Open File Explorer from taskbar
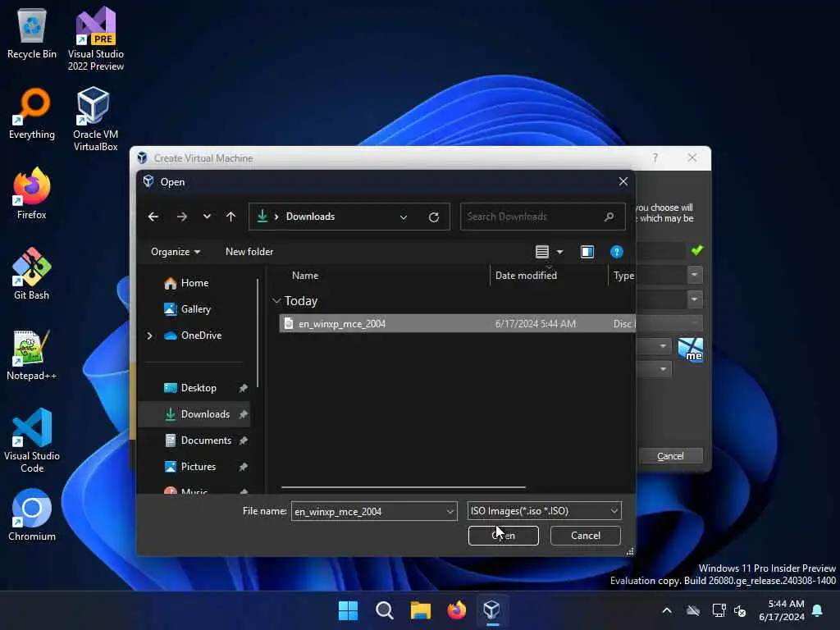 coord(421,610)
